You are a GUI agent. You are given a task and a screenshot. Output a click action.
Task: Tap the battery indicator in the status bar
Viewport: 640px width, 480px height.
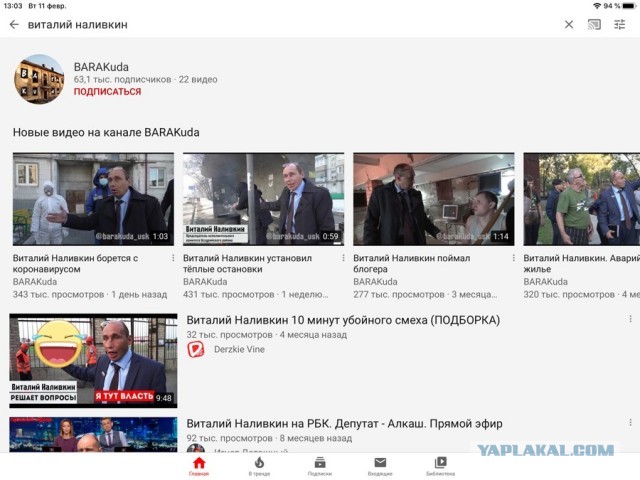pyautogui.click(x=629, y=6)
